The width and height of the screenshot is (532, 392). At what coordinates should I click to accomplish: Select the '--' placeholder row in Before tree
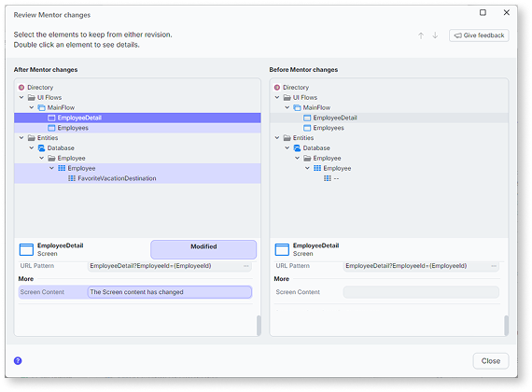pos(389,178)
